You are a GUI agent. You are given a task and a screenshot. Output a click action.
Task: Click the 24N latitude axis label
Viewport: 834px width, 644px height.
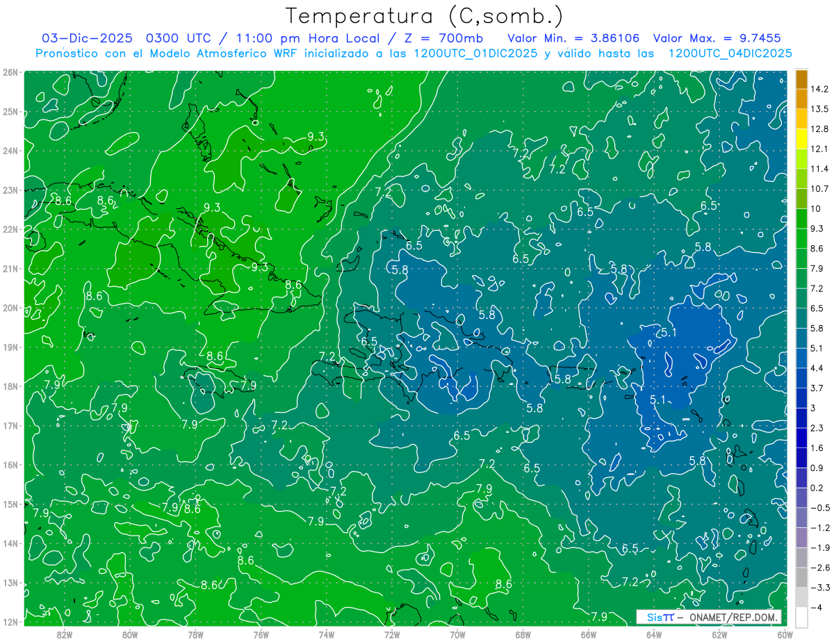coord(10,151)
